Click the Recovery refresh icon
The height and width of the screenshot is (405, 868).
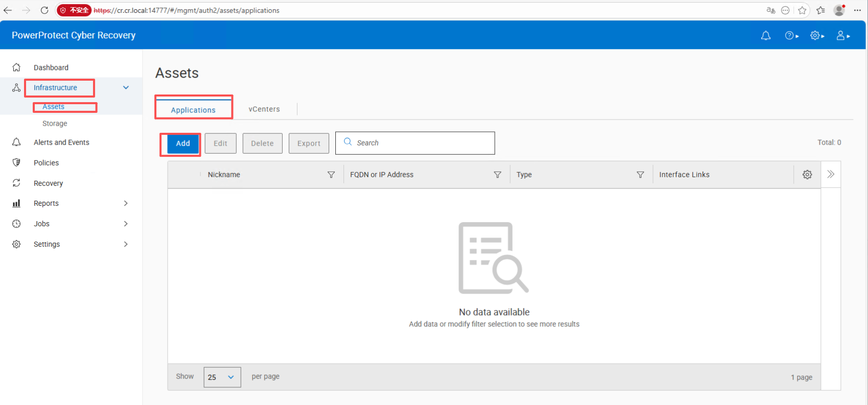click(16, 183)
